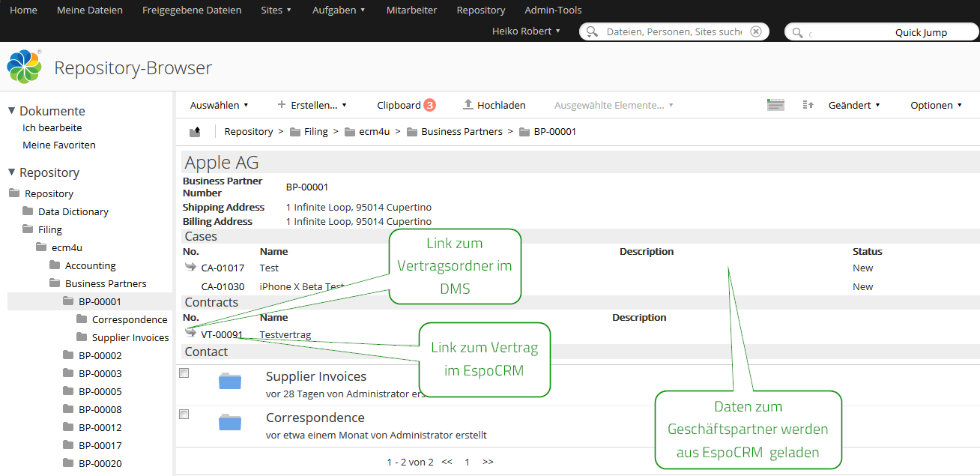Click the view mode list icon
This screenshot has width=980, height=476.
(775, 105)
